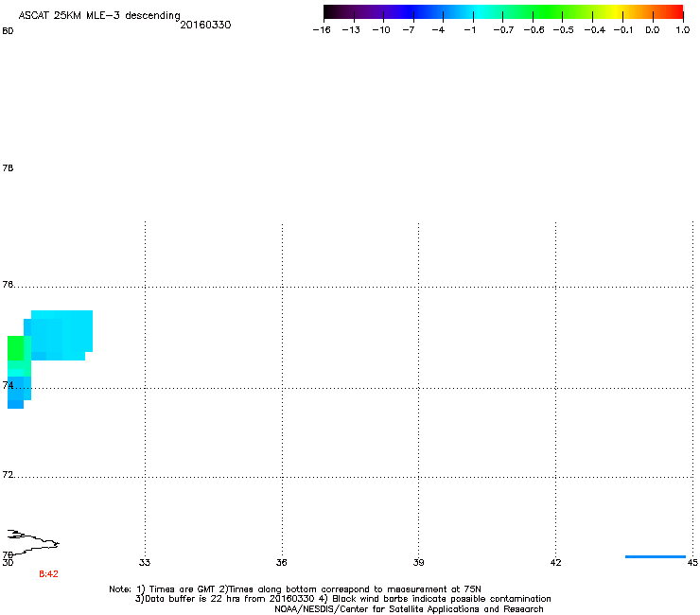Click the -0.6 color scale label

pyautogui.click(x=534, y=30)
